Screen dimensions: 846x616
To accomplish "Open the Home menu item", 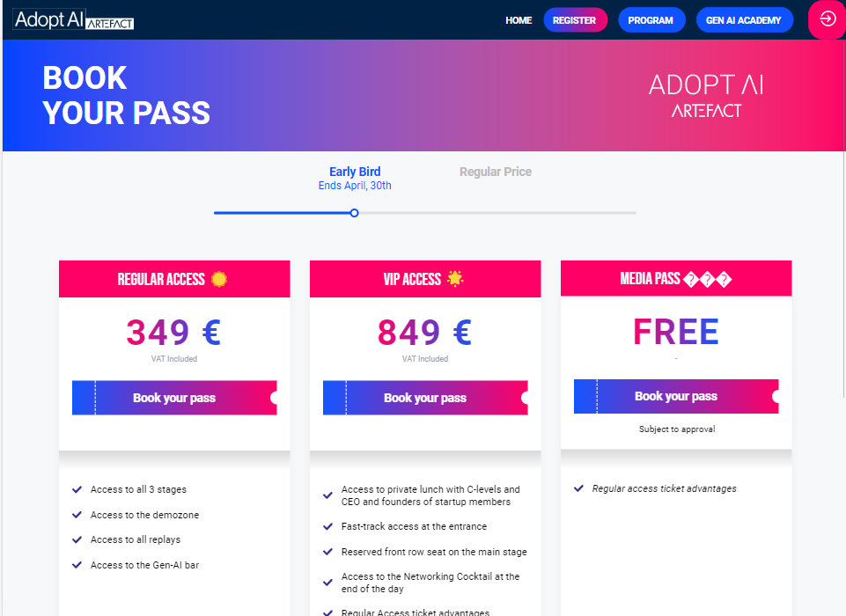I will click(x=519, y=20).
